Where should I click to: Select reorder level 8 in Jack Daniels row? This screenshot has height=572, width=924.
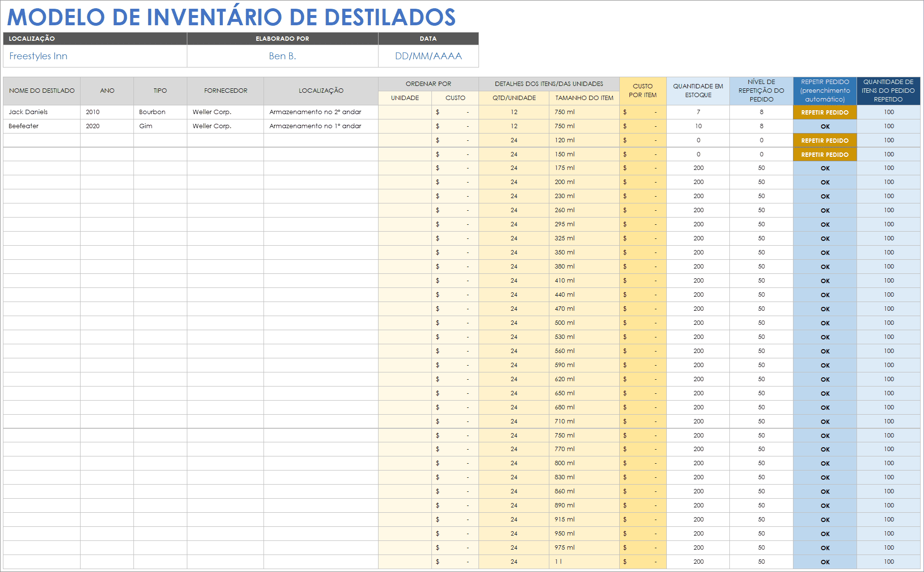click(761, 112)
